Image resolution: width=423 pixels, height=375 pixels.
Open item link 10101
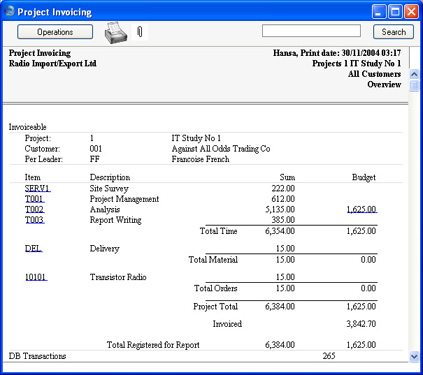[36, 277]
